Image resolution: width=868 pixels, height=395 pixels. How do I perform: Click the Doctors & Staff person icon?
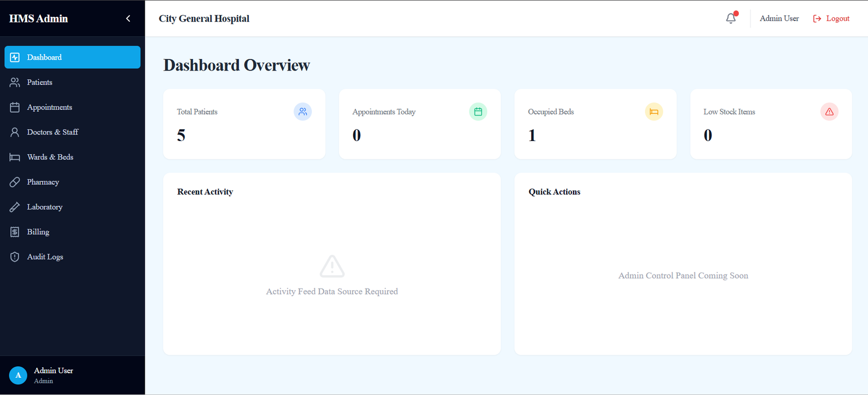(15, 132)
